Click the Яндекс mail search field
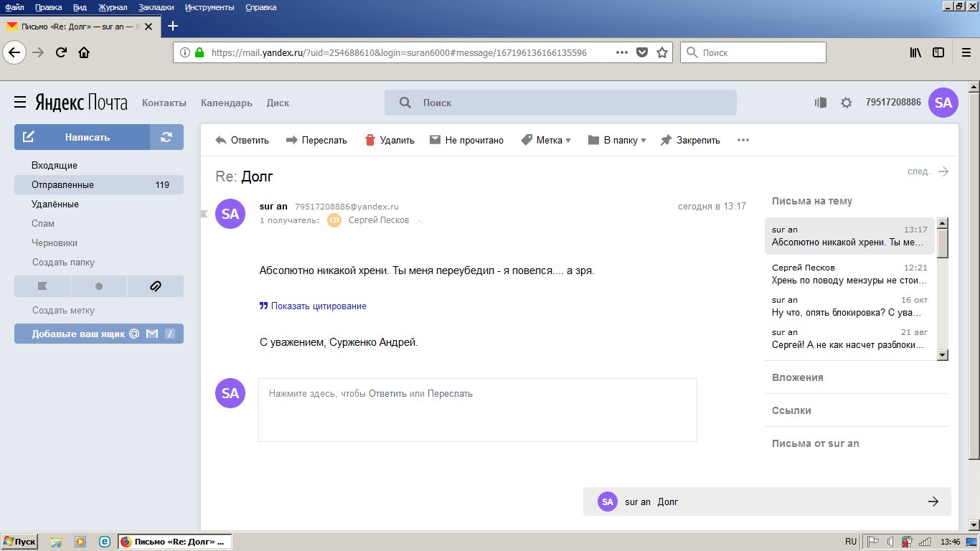Screen dimensions: 980x551 pos(567,103)
